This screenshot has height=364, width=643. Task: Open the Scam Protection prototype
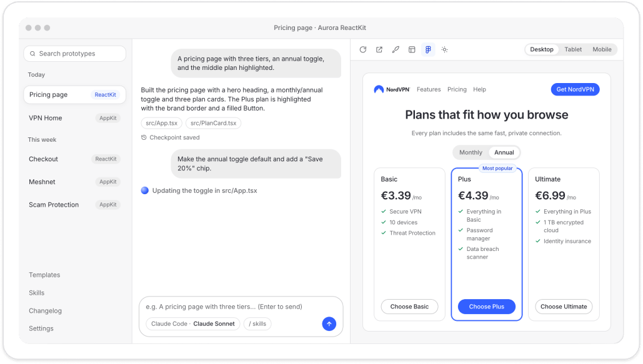point(74,205)
